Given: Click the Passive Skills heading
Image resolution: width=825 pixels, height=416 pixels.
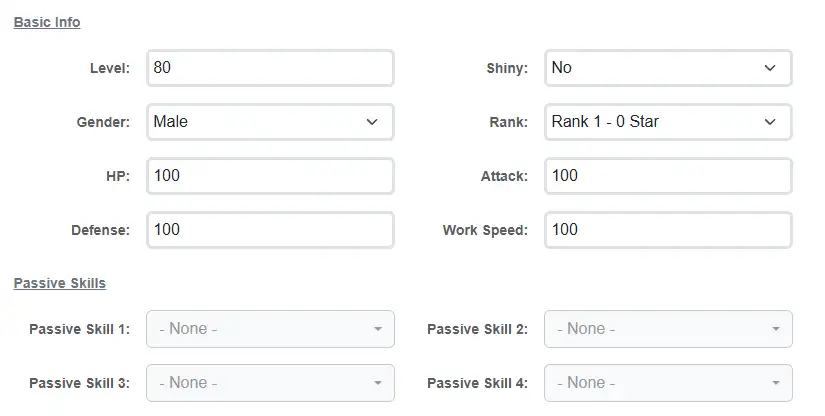Looking at the screenshot, I should pos(59,283).
